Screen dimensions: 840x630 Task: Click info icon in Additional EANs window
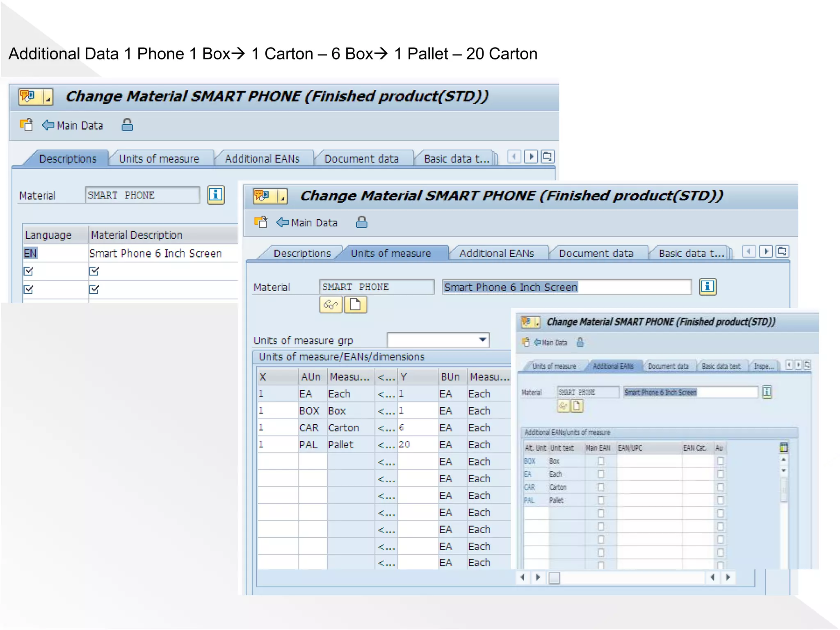click(x=767, y=392)
